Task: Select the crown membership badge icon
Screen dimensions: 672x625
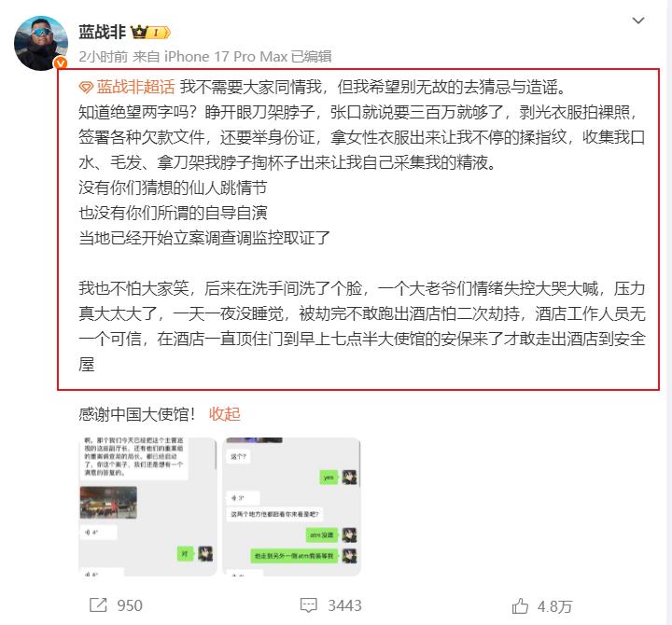Action: click(139, 32)
